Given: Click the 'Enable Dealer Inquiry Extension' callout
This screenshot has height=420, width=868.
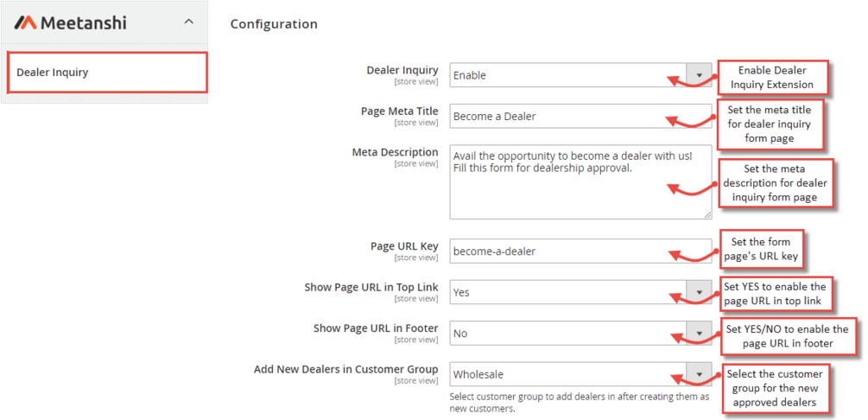Looking at the screenshot, I should coord(771,78).
